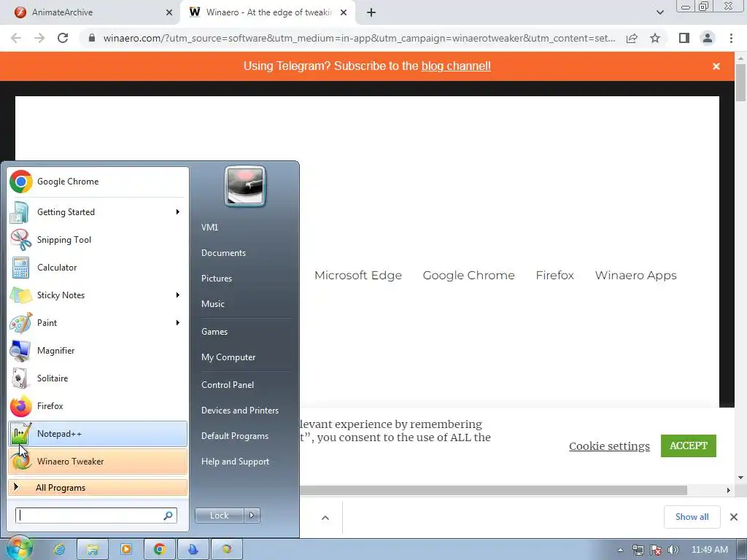Open Help and Support

235,462
